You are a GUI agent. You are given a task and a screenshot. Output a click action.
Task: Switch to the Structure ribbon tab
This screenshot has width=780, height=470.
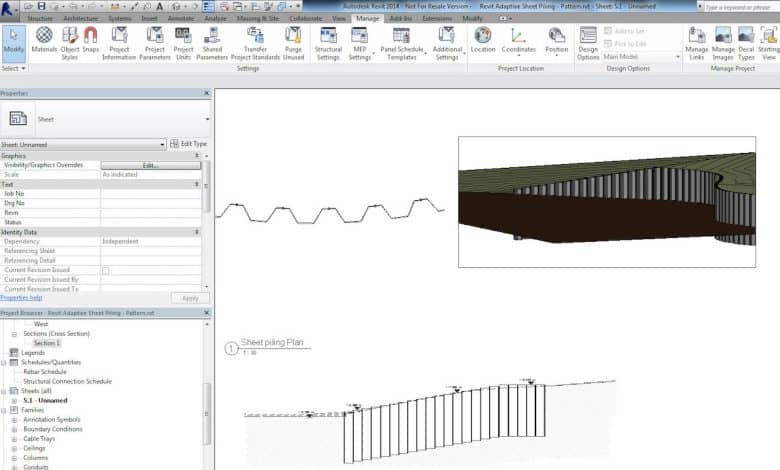(40, 18)
